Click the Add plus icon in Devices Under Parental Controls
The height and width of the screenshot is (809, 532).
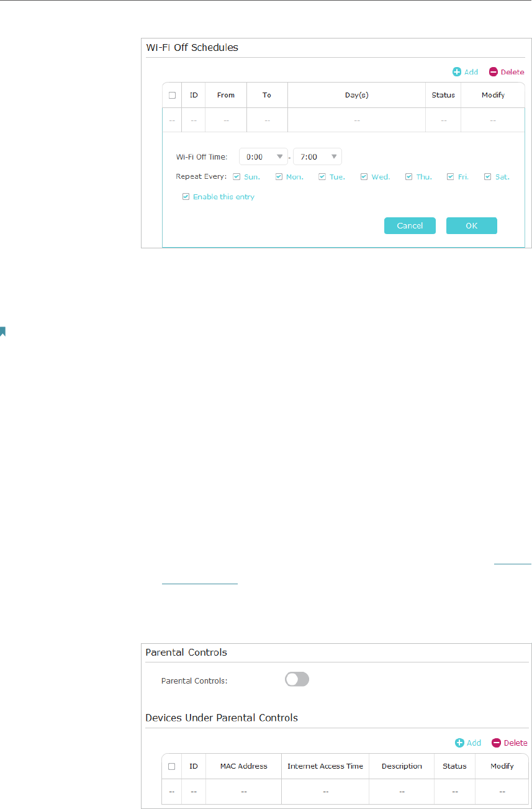click(459, 743)
